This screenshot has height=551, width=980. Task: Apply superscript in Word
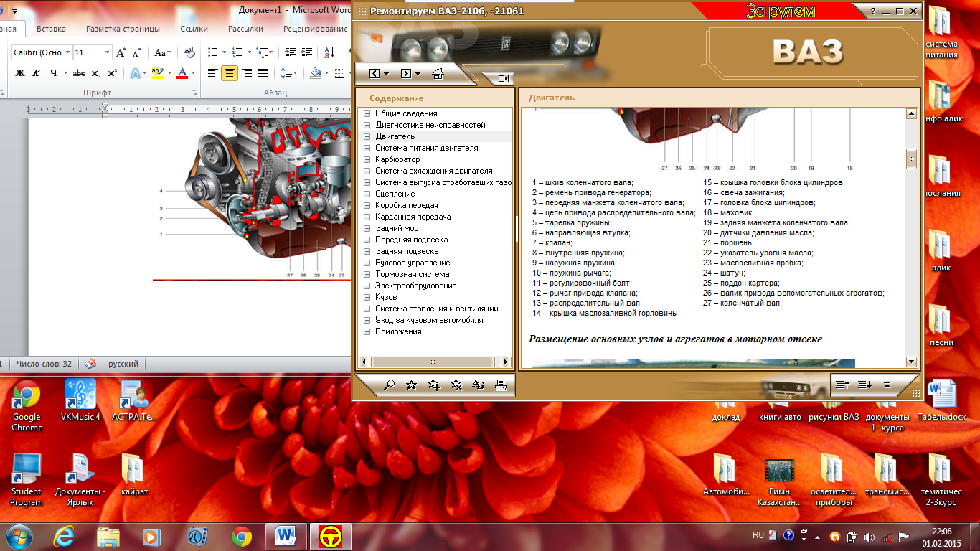[112, 72]
